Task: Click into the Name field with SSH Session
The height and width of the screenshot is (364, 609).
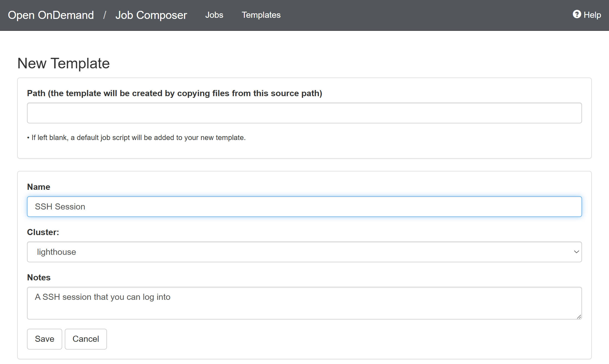Action: pyautogui.click(x=304, y=206)
